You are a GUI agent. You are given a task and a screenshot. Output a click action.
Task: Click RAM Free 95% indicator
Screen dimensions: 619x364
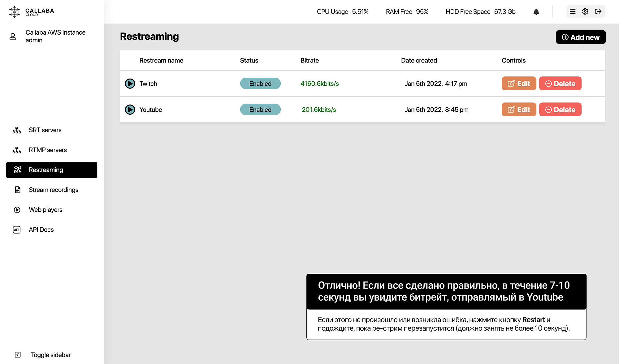[x=407, y=12]
